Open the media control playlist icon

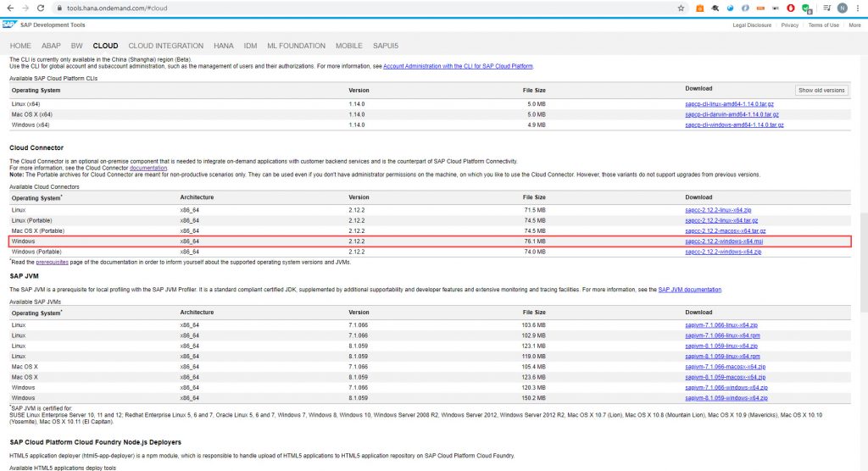coord(826,8)
